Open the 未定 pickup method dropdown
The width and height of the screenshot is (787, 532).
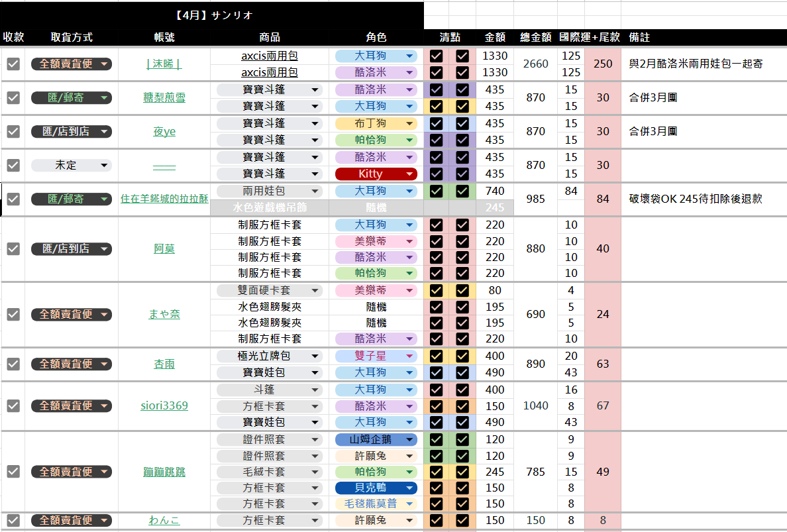click(x=72, y=165)
